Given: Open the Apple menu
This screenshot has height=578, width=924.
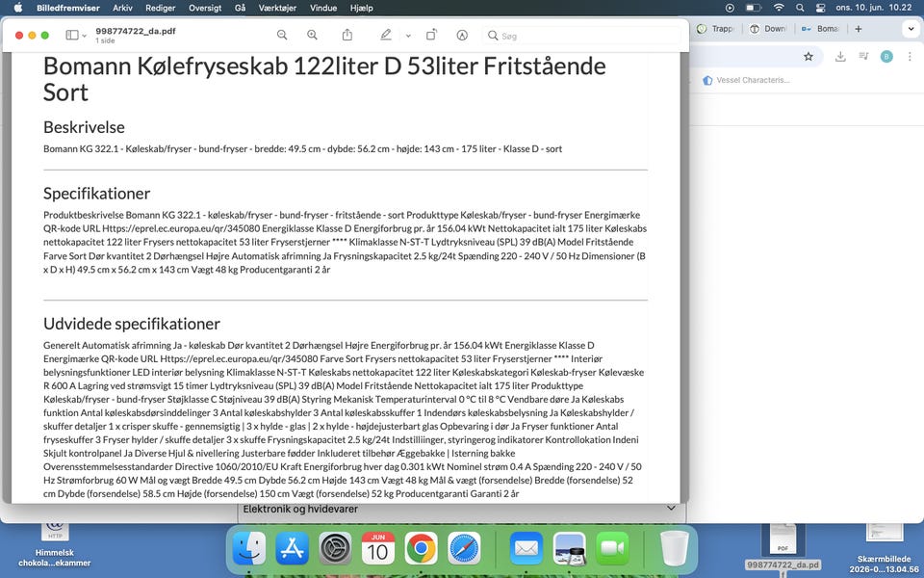Looking at the screenshot, I should click(x=17, y=8).
